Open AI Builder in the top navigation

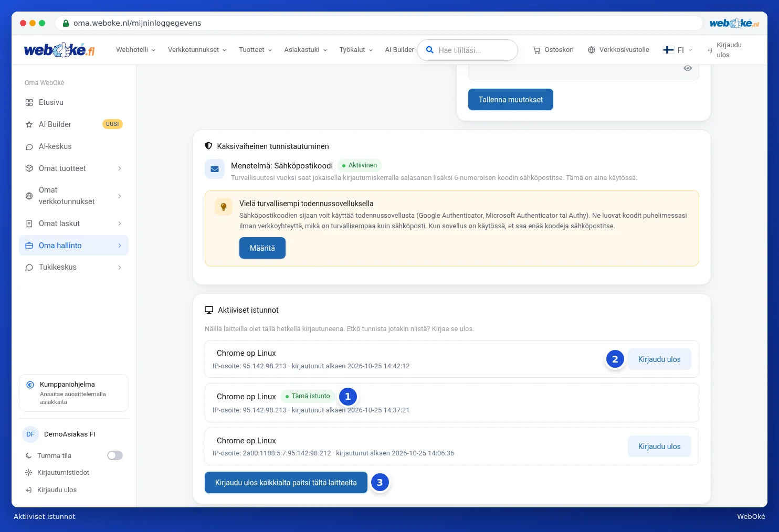(399, 50)
